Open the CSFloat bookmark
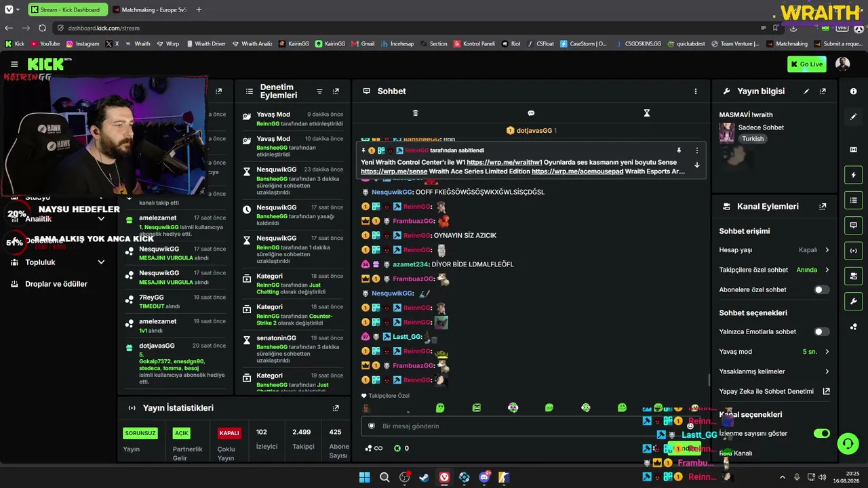 (x=540, y=44)
